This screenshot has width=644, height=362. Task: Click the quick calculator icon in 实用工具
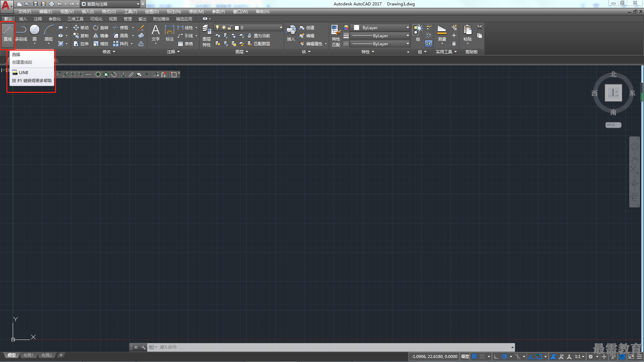tap(454, 44)
